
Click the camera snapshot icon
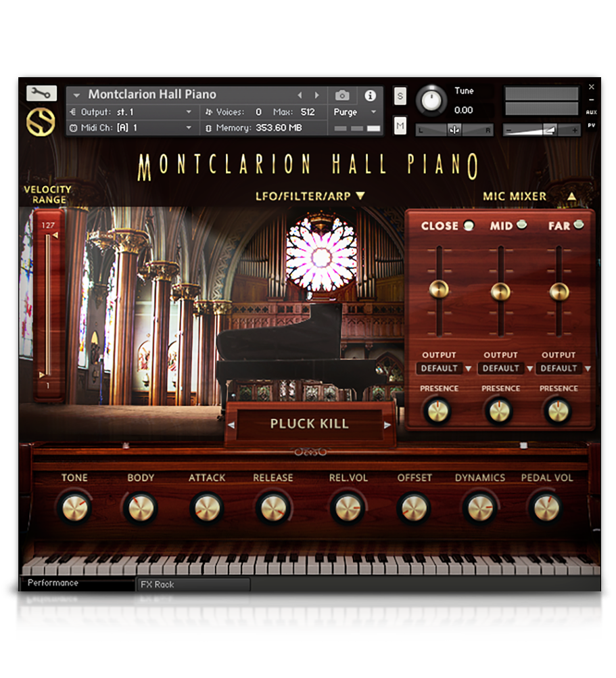343,95
